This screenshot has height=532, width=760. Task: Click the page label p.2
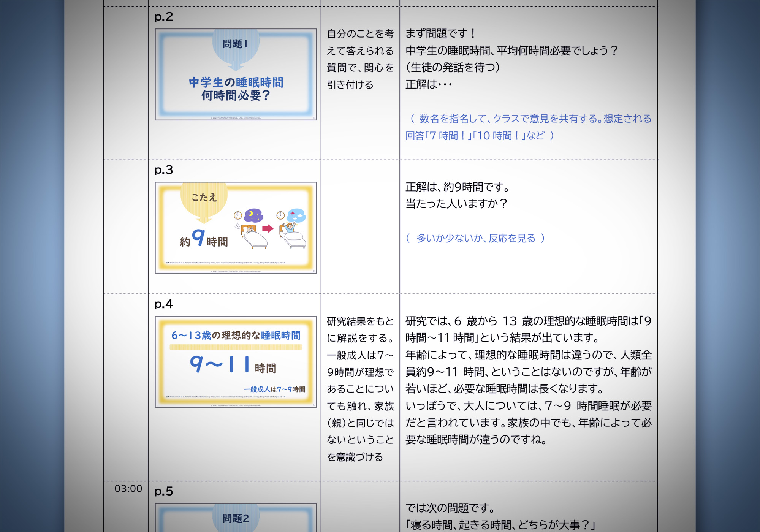[164, 17]
